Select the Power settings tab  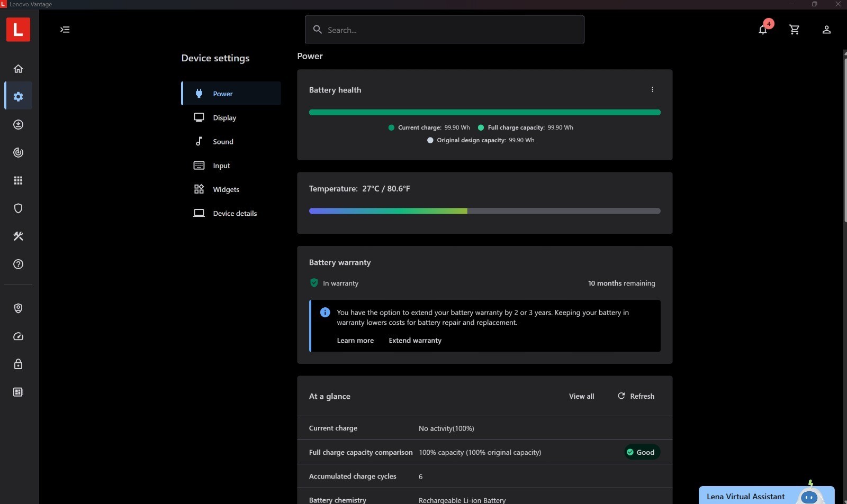coord(231,94)
